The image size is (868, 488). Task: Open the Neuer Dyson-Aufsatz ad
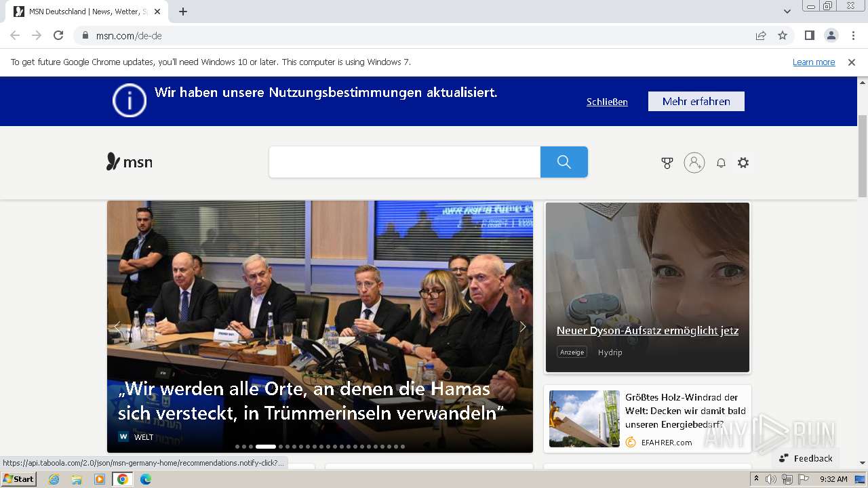click(x=648, y=331)
